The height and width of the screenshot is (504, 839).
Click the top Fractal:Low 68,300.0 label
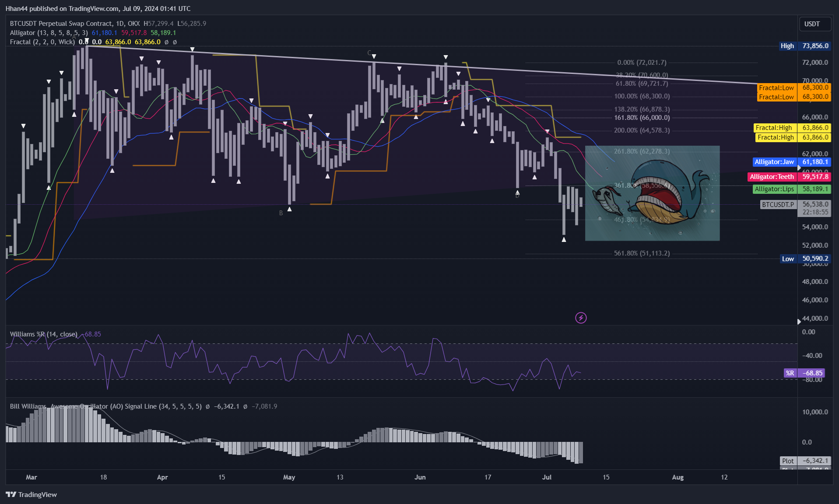[x=794, y=87]
